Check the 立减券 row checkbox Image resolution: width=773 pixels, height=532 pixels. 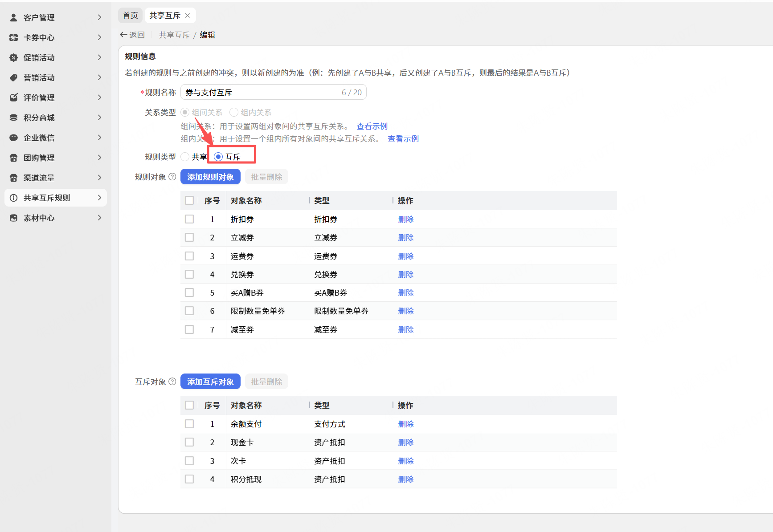pos(189,237)
